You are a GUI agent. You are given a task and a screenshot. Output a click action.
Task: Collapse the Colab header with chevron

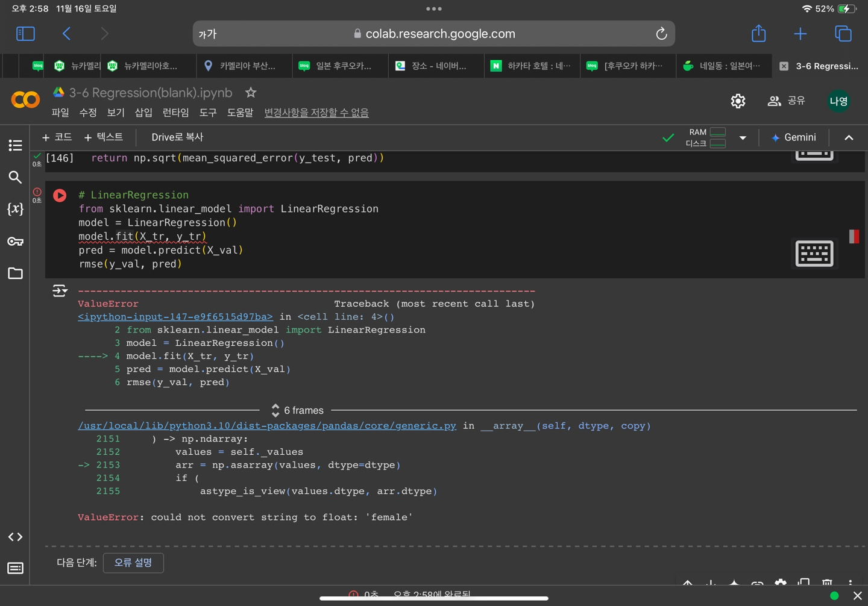849,138
